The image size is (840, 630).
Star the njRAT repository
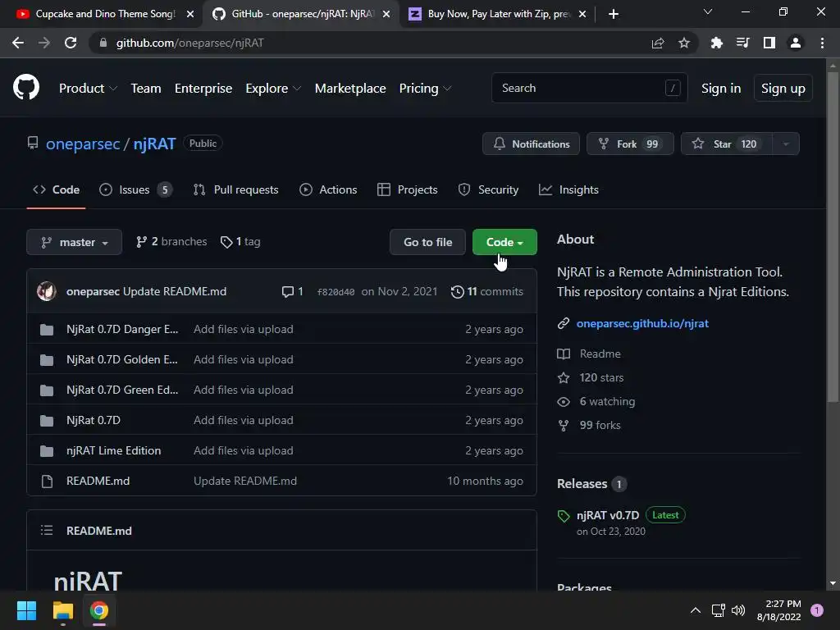coord(727,144)
